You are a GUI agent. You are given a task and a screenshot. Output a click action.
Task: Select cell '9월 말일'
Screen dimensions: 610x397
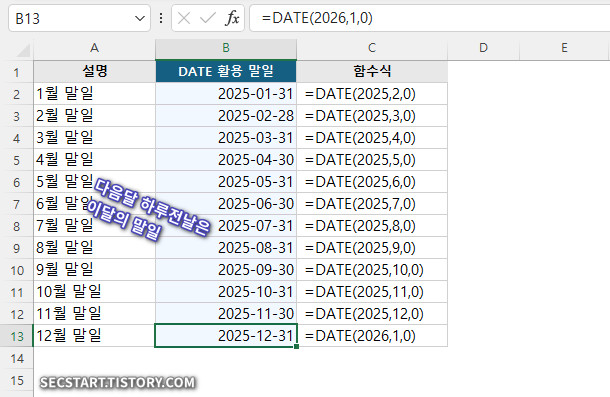(95, 270)
